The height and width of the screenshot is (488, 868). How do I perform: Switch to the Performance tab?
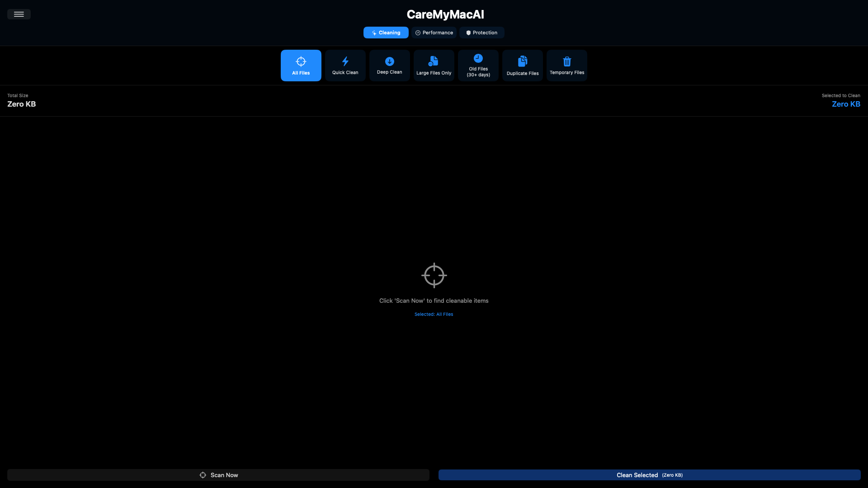434,33
